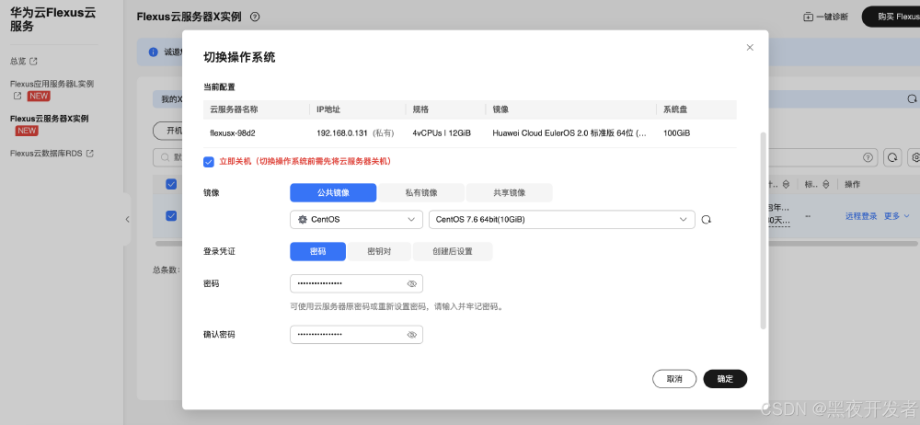
Task: Open 总览 in the sidebar
Action: pos(18,61)
